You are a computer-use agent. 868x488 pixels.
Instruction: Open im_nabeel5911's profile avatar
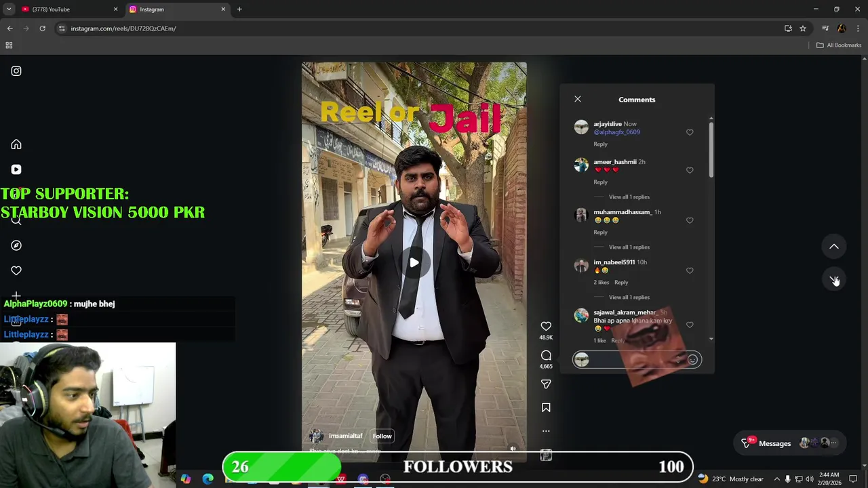(581, 265)
